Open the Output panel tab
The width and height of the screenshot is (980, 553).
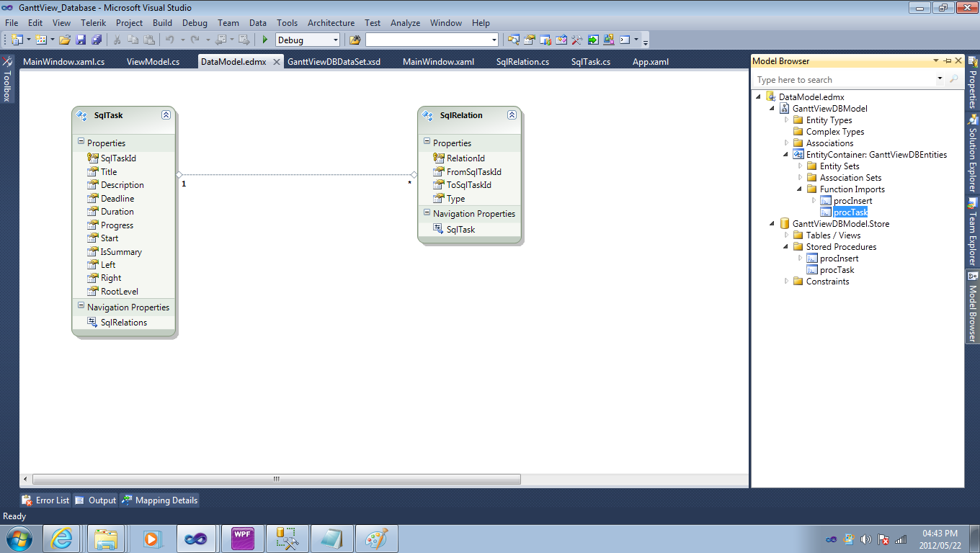tap(95, 500)
